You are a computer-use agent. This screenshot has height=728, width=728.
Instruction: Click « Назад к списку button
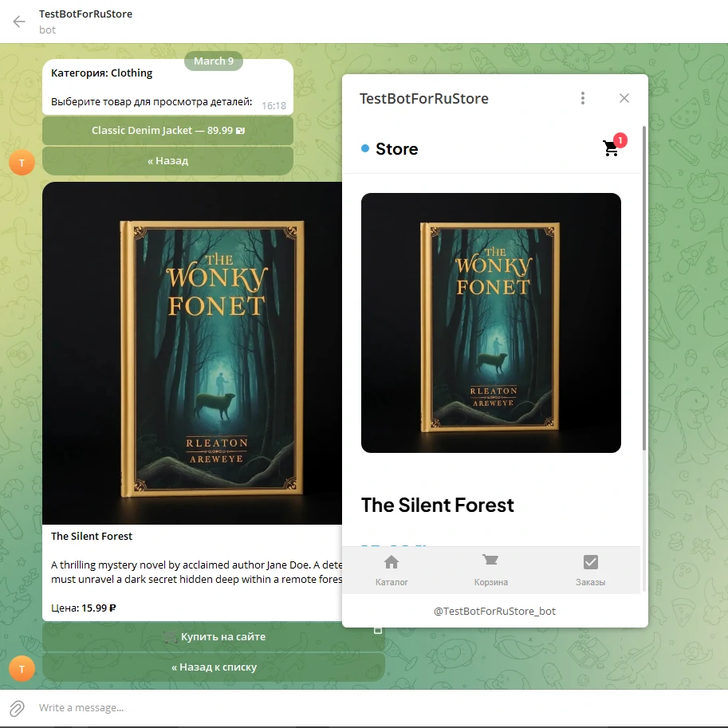click(214, 667)
